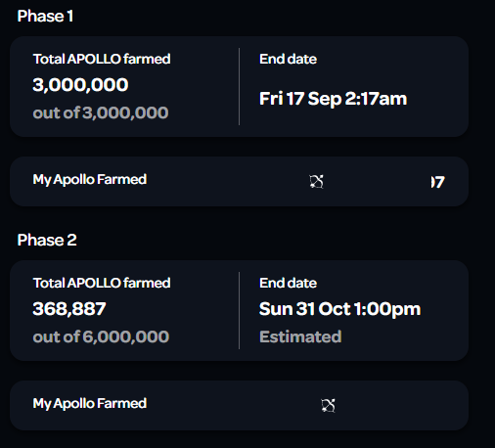Image resolution: width=495 pixels, height=448 pixels.
Task: Click the 3,000,000 total farmed value
Action: click(80, 85)
